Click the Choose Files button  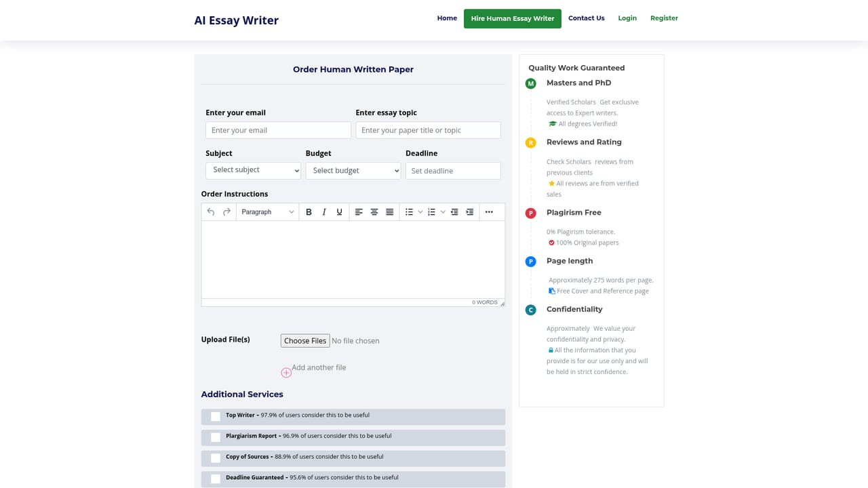point(305,341)
